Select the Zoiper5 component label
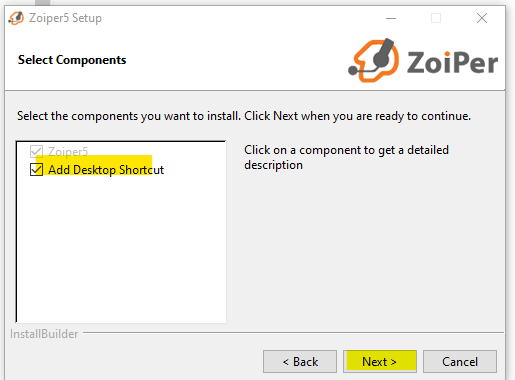Viewport: 515px width, 380px height. 68,152
